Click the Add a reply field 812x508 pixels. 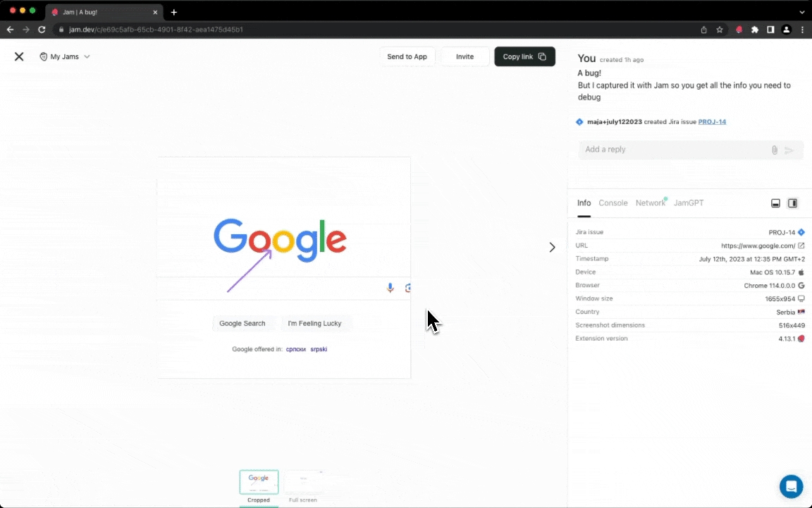(670, 150)
